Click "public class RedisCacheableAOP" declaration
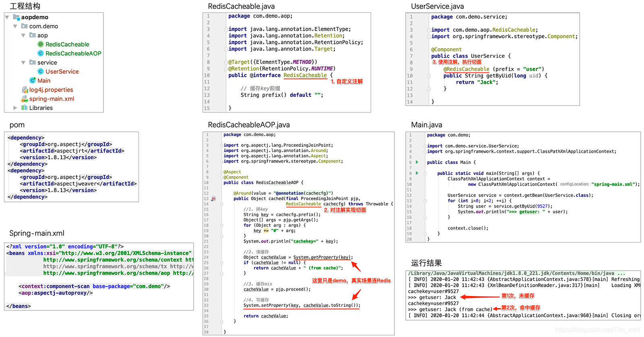This screenshot has height=337, width=644. click(x=263, y=183)
